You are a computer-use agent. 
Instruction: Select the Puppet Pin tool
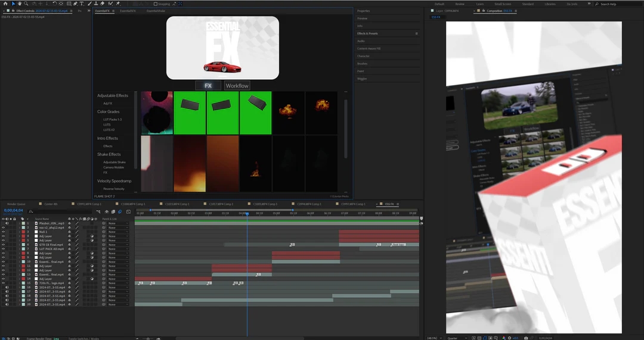click(117, 4)
